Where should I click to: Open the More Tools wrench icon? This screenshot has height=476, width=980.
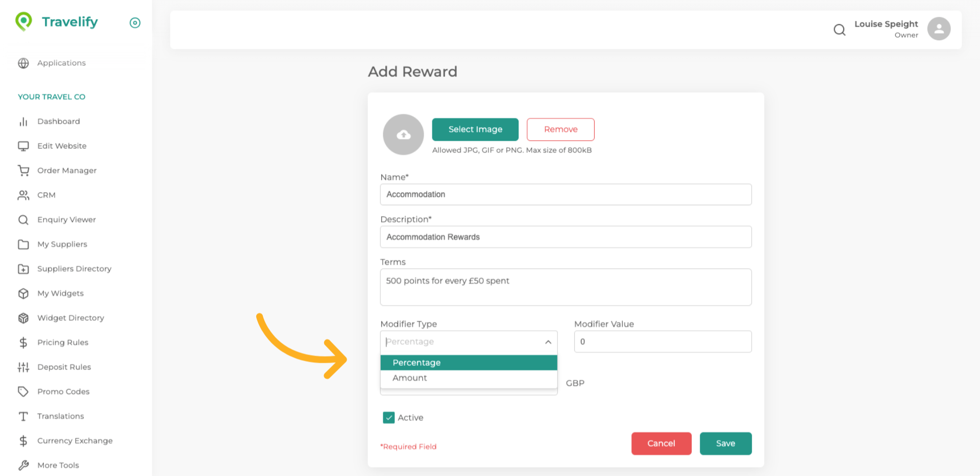[23, 465]
